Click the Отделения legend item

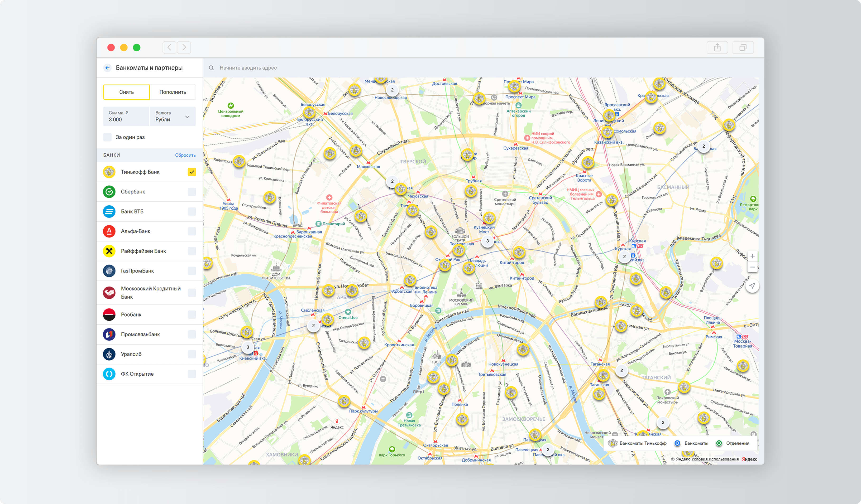coord(733,443)
